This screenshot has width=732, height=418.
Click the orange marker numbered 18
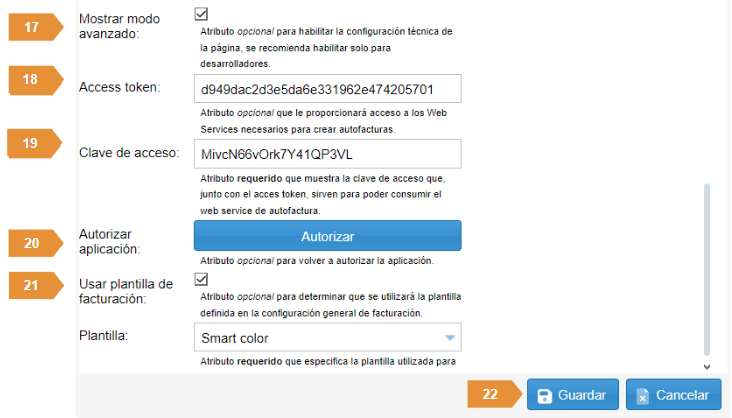36,80
